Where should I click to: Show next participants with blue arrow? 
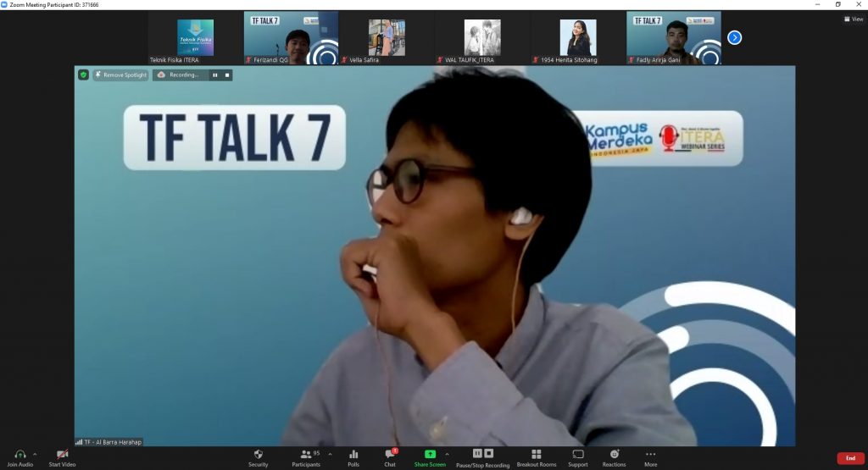tap(735, 37)
